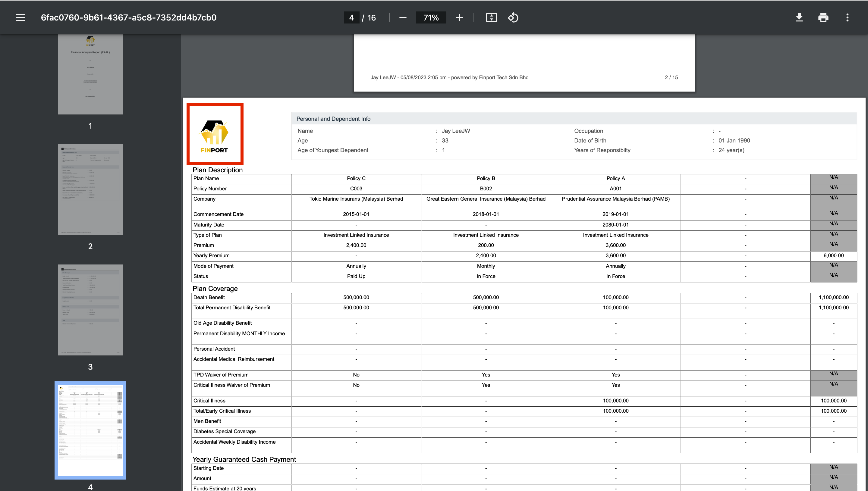The height and width of the screenshot is (491, 868).
Task: Click the 'Plan Description' heading
Action: point(218,170)
